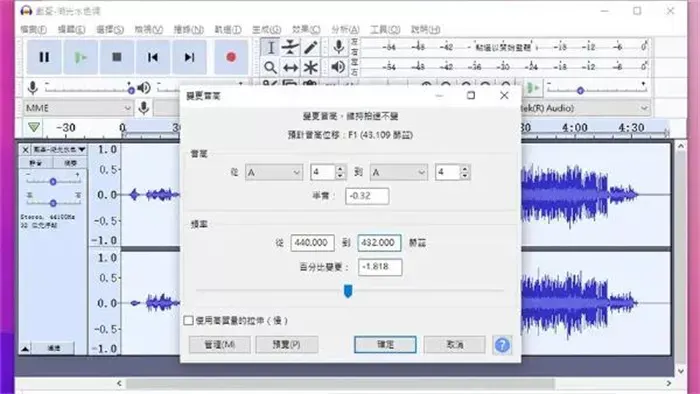
Task: Adjust the track pan slider
Action: coord(53,203)
